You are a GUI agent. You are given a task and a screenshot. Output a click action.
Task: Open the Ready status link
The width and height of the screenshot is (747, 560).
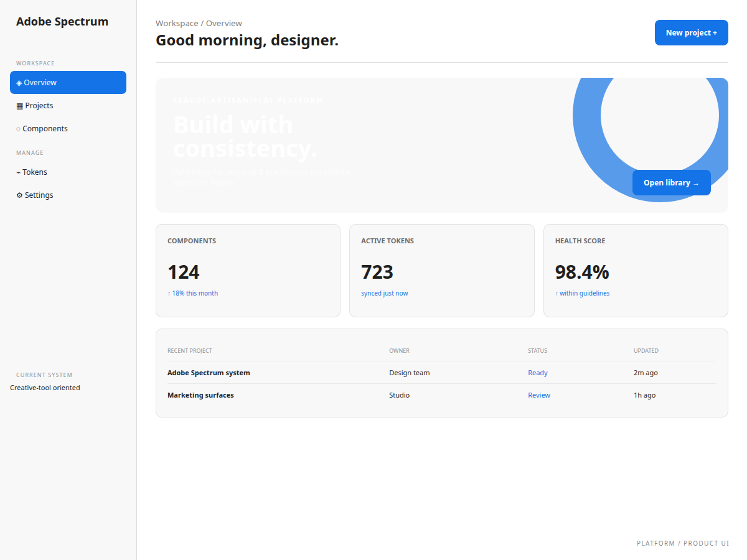(x=538, y=373)
